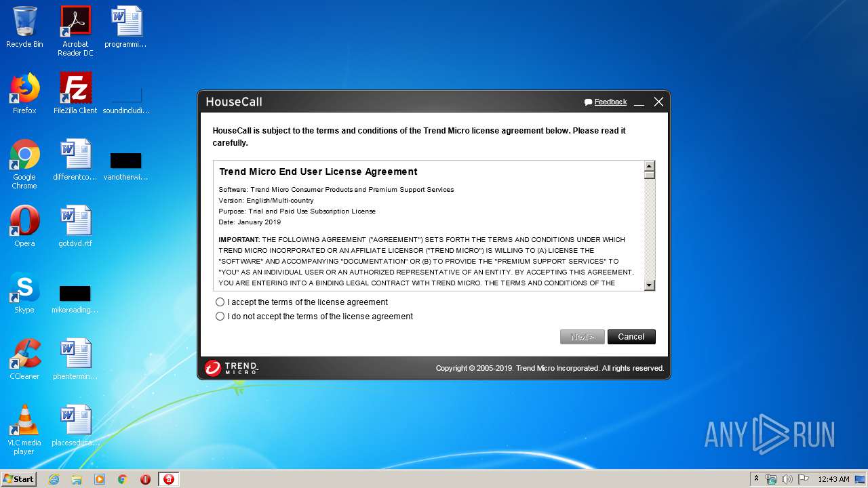Open Windows Media Player from taskbar
Image resolution: width=868 pixels, height=488 pixels.
pyautogui.click(x=100, y=479)
